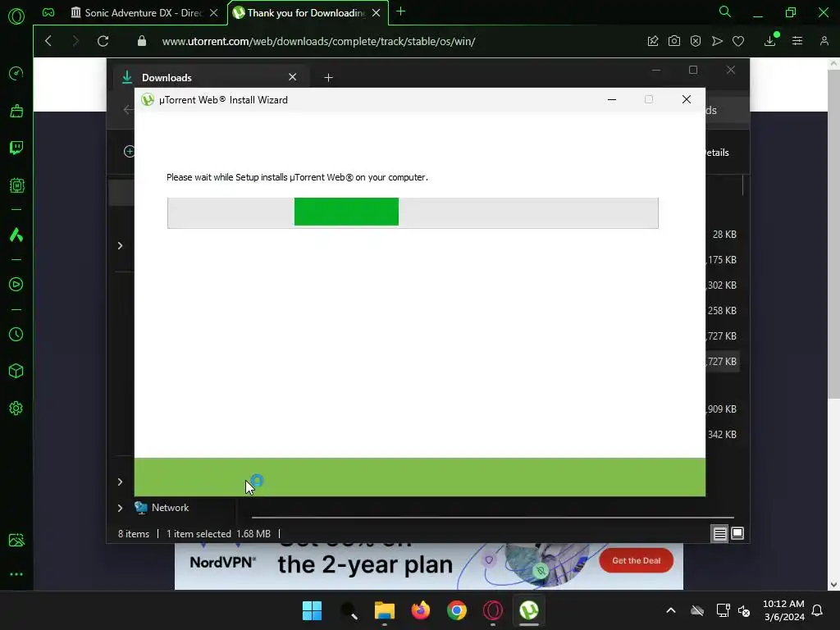This screenshot has height=630, width=840.
Task: Open File Explorer from taskbar
Action: click(x=384, y=610)
